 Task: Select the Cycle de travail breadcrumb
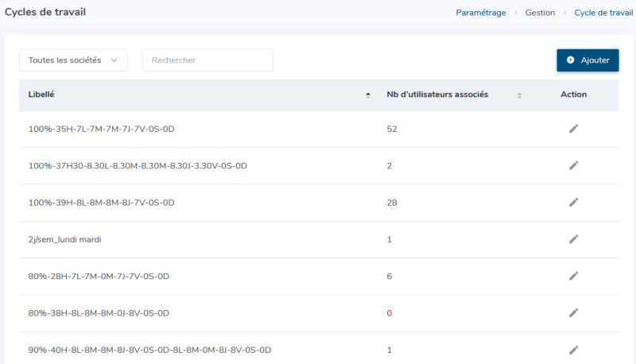603,13
